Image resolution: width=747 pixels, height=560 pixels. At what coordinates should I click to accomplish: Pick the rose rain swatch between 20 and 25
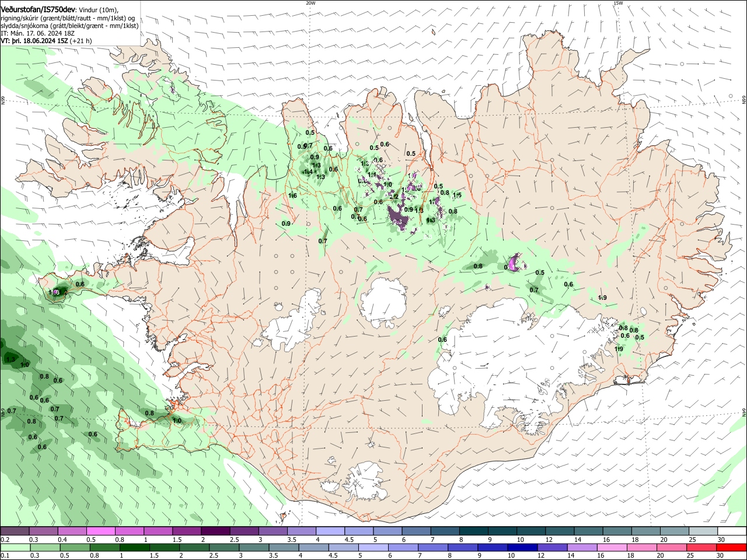pyautogui.click(x=672, y=548)
